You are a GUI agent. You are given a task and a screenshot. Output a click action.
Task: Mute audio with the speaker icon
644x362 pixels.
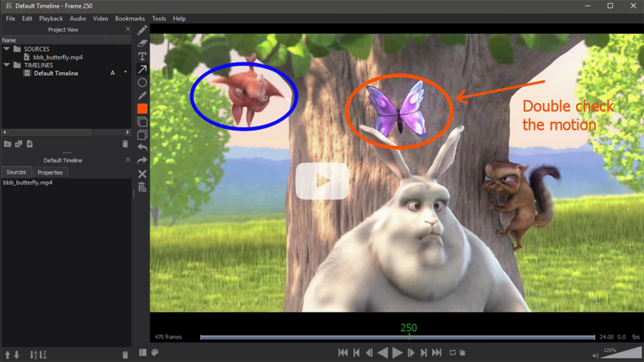pyautogui.click(x=594, y=354)
